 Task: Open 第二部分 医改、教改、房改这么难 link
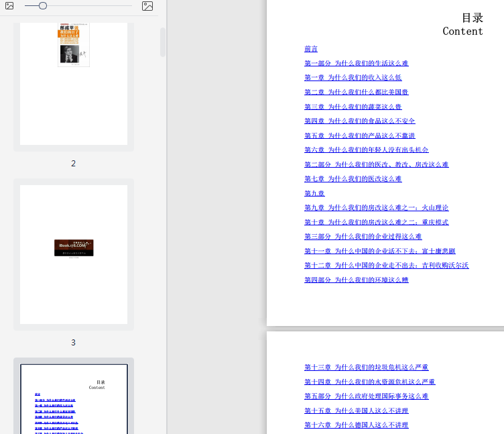[377, 164]
